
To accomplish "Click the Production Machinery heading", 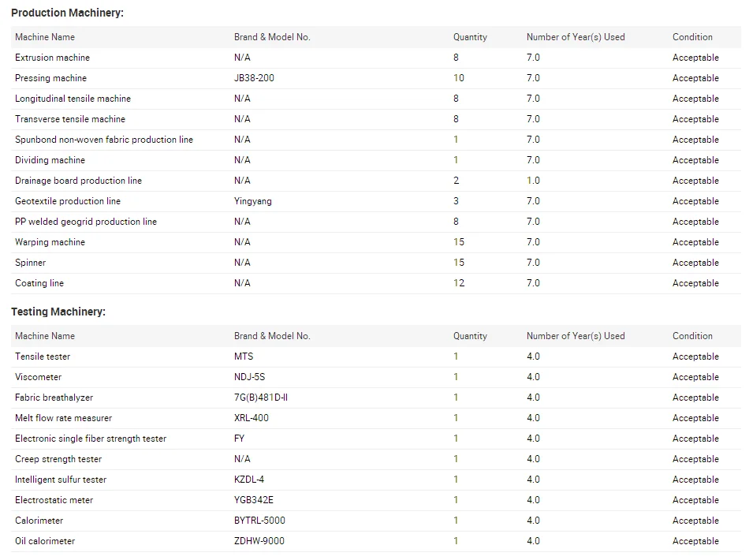I will click(67, 13).
